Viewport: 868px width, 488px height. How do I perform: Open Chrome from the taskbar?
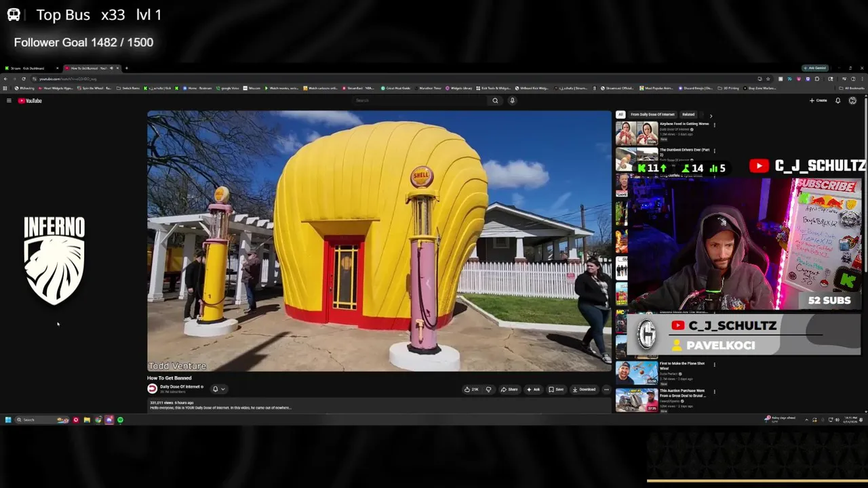[x=98, y=420]
